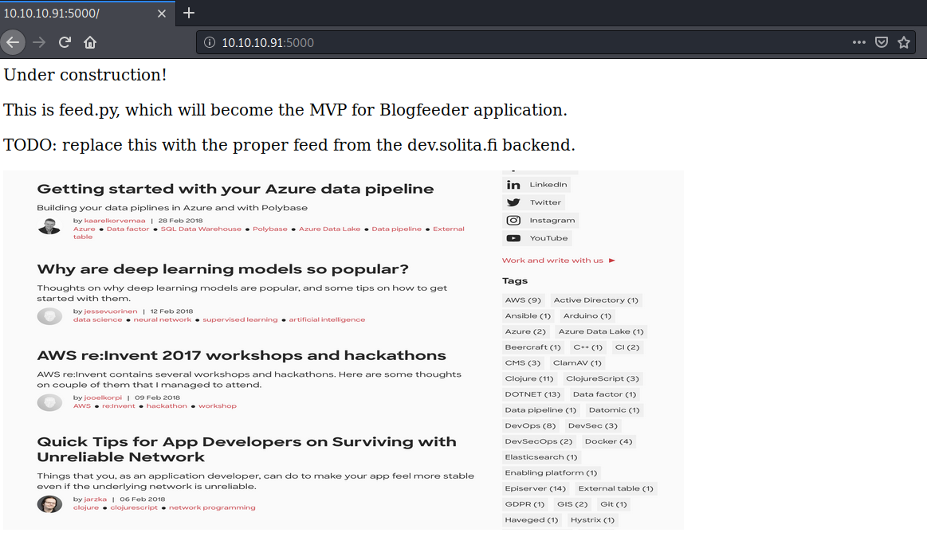This screenshot has height=560, width=927.
Task: Show site information icon in address bar
Action: tap(210, 42)
